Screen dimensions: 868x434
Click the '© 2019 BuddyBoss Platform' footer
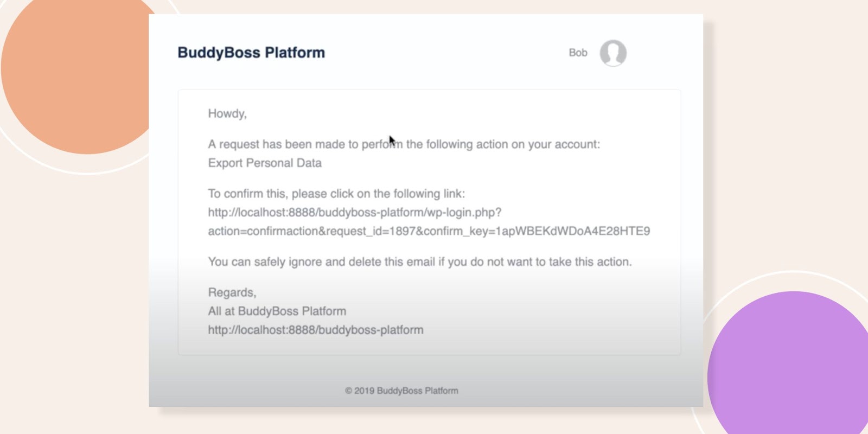click(x=401, y=391)
